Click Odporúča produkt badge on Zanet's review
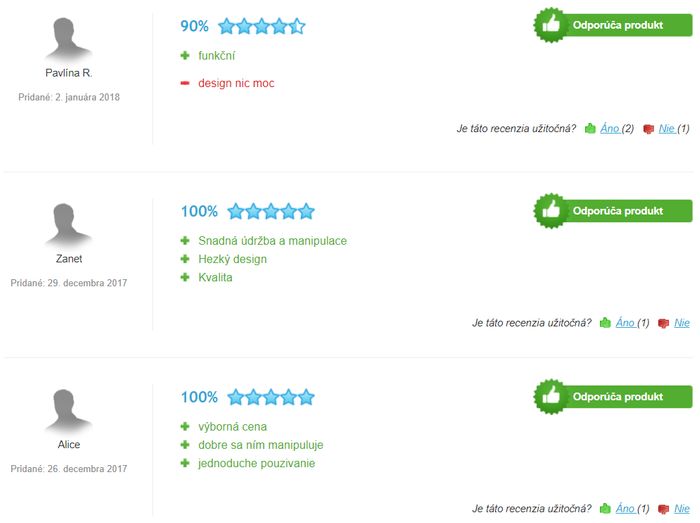The width and height of the screenshot is (700, 523). pyautogui.click(x=613, y=211)
